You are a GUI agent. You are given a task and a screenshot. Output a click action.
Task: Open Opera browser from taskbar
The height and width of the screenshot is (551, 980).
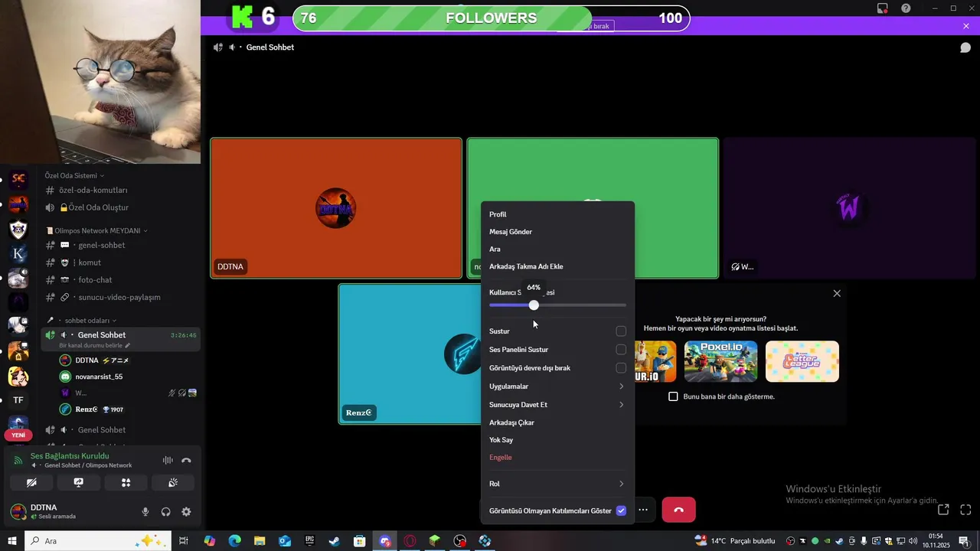click(x=410, y=541)
